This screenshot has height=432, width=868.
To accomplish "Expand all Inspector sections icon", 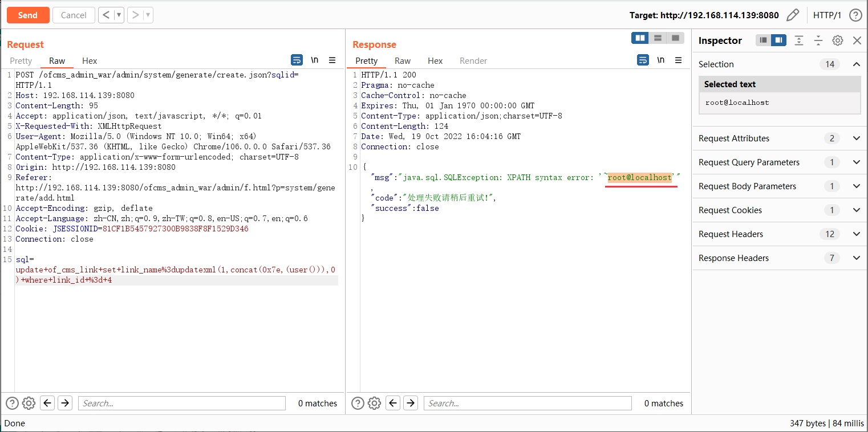I will tap(799, 40).
